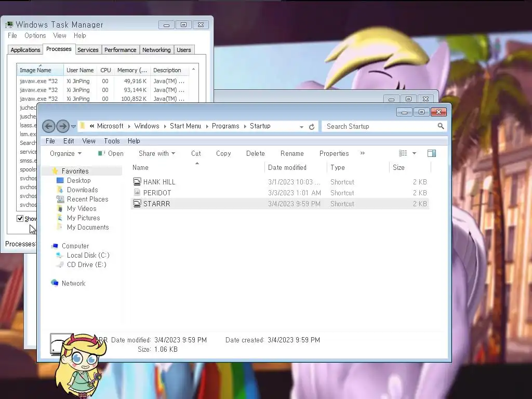This screenshot has height=399, width=532.
Task: Switch to Task Manager Services tab
Action: tap(88, 50)
